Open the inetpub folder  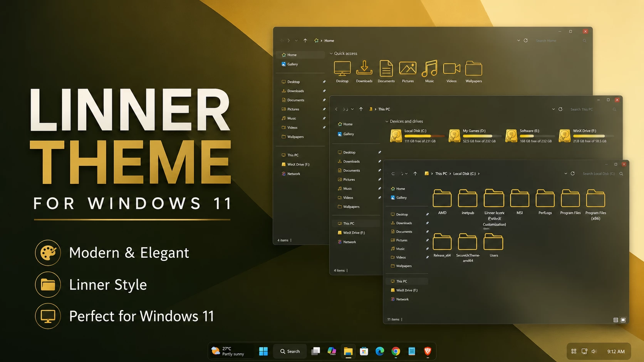pyautogui.click(x=468, y=198)
